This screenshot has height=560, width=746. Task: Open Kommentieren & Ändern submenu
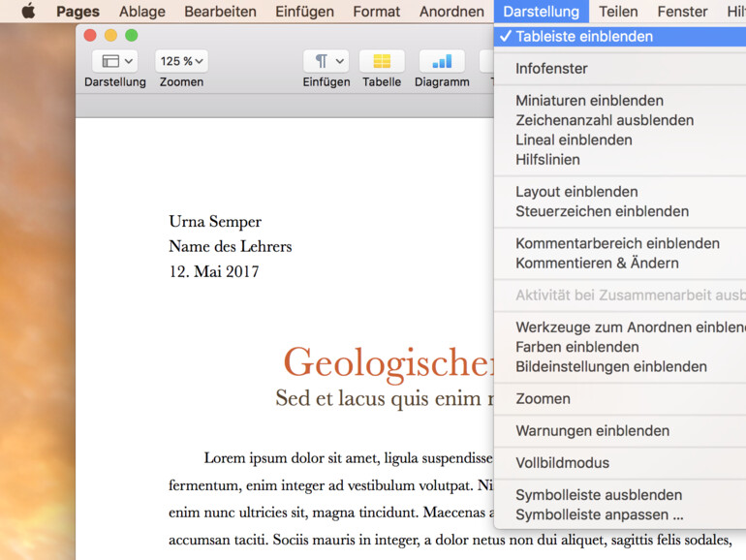pyautogui.click(x=620, y=264)
